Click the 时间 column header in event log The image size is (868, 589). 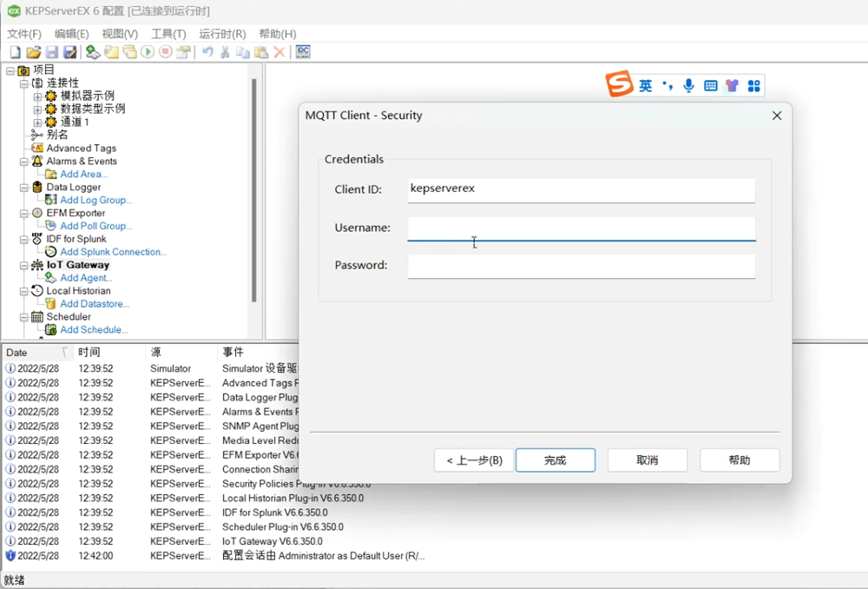[109, 353]
